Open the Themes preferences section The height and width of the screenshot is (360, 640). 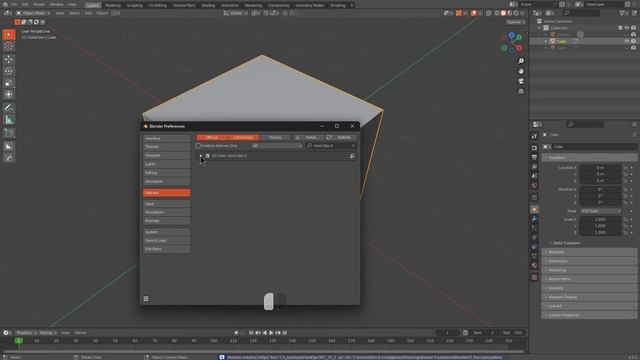[x=167, y=147]
